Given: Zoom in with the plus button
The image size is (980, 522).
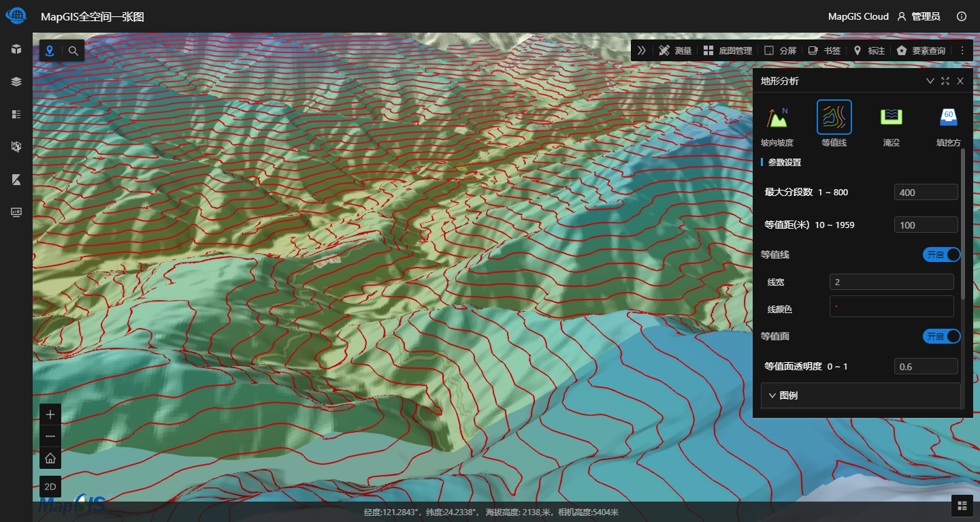Looking at the screenshot, I should pyautogui.click(x=50, y=414).
